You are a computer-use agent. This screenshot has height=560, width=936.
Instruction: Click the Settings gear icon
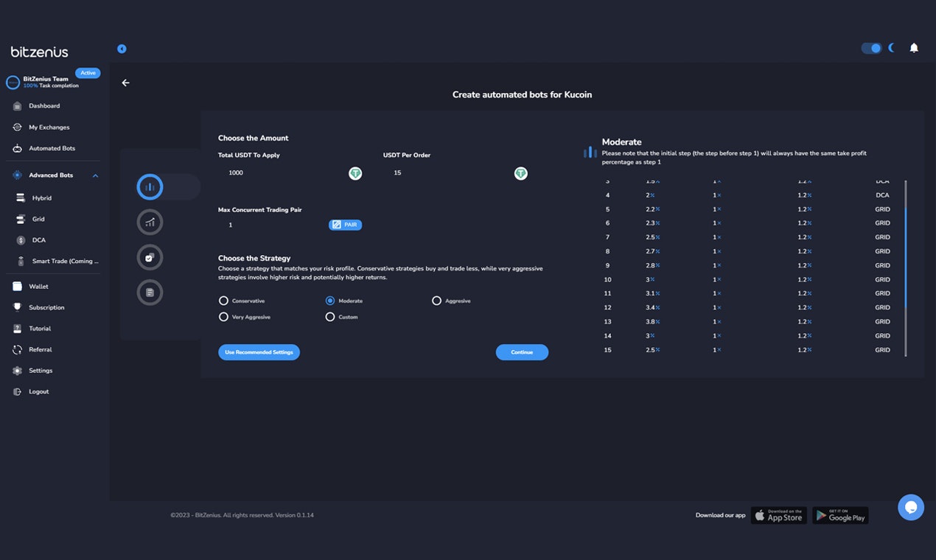pos(17,371)
